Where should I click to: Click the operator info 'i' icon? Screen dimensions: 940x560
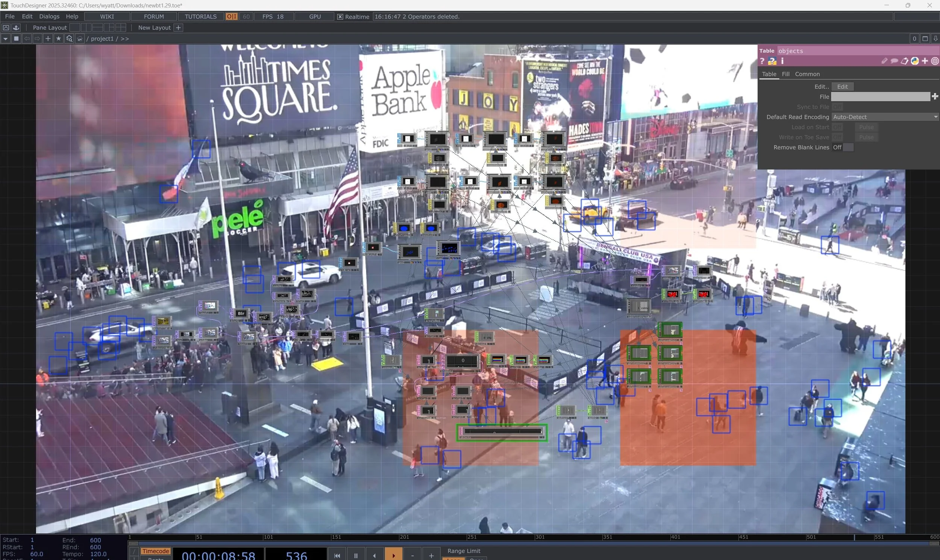tap(782, 61)
